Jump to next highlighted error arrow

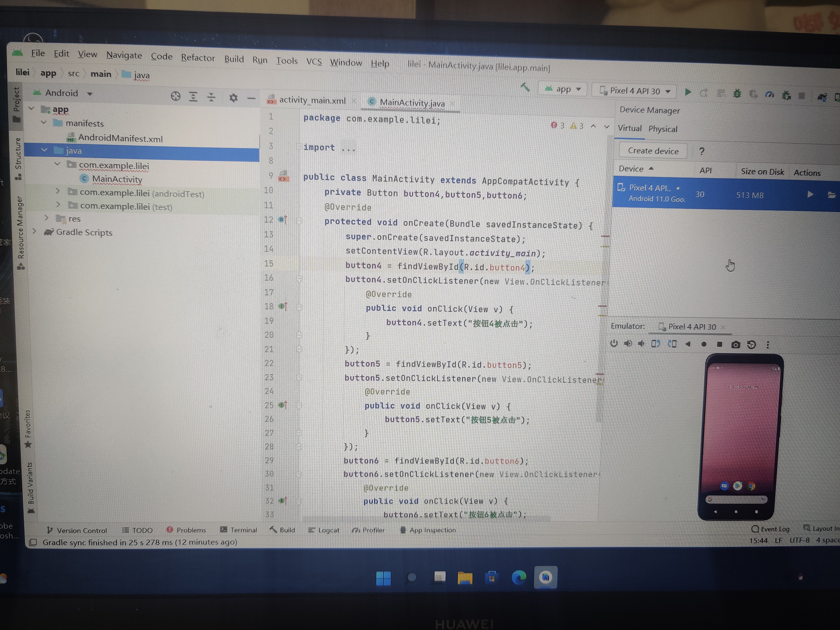(606, 127)
